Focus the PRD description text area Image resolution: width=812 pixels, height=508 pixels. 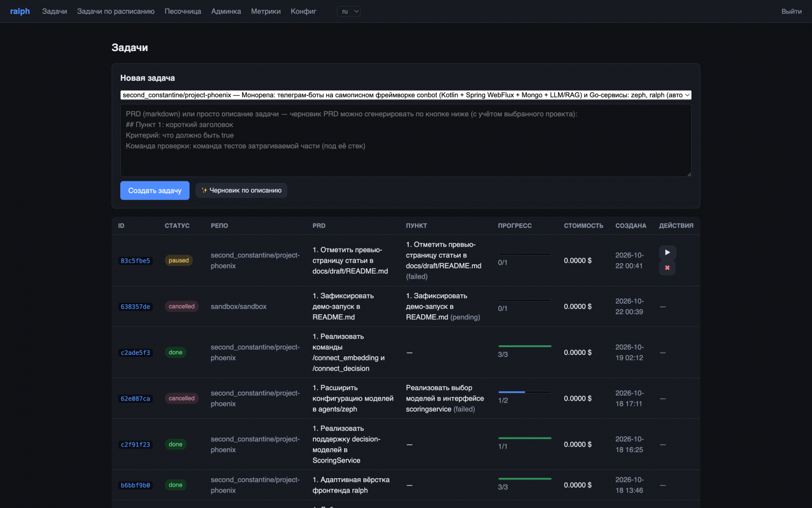click(x=406, y=141)
